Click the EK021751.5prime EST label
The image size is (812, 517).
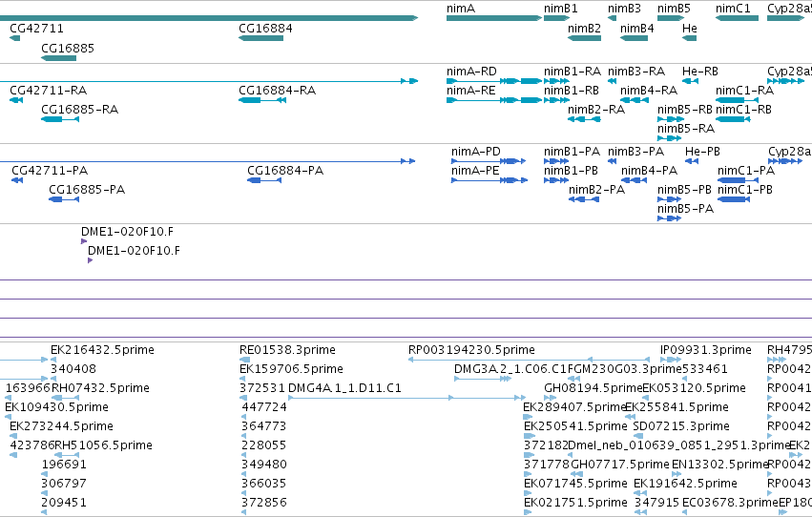pos(575,503)
